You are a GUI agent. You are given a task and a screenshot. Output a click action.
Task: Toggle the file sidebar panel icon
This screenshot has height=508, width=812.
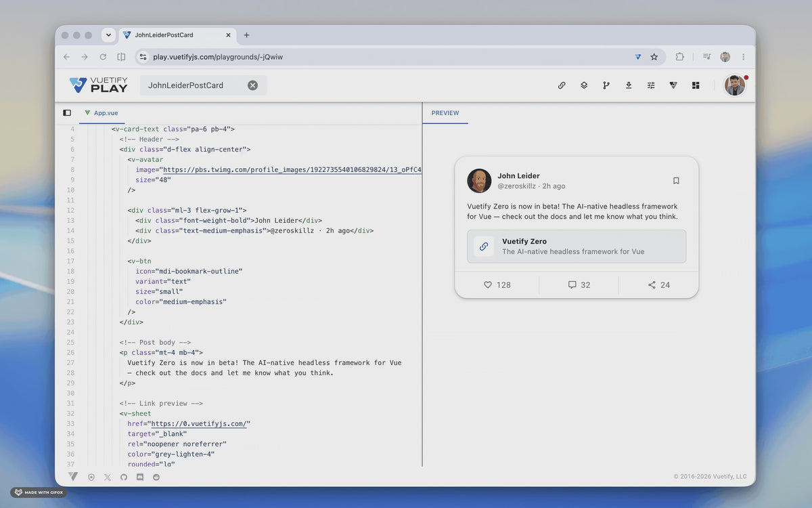point(67,113)
